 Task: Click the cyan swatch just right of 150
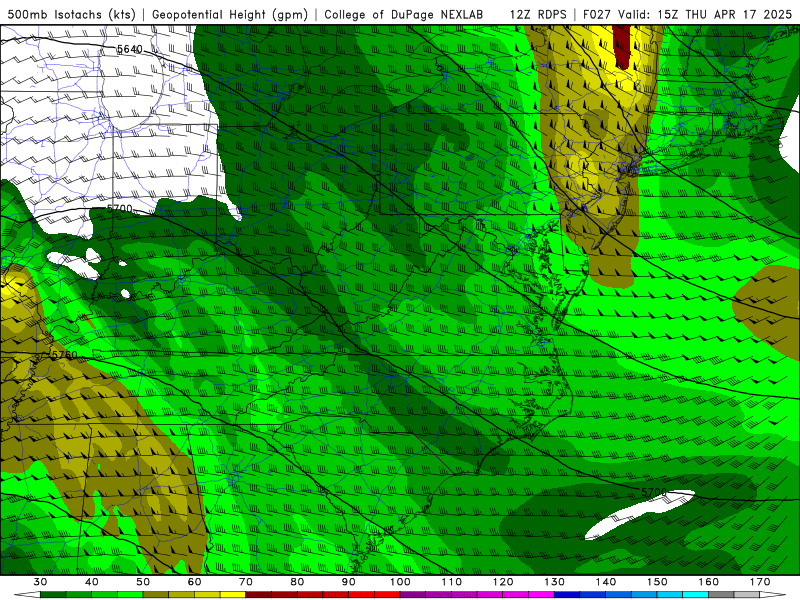(x=670, y=595)
